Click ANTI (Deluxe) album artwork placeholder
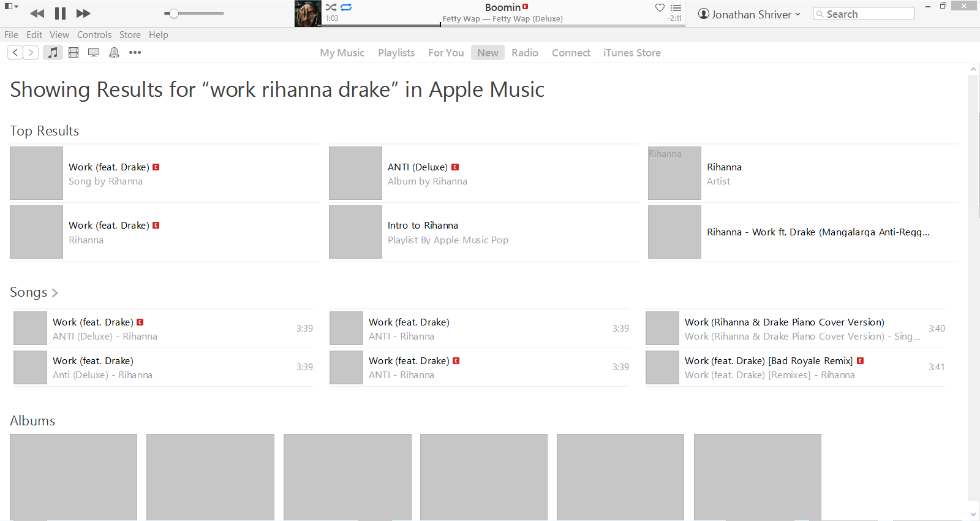 point(355,173)
